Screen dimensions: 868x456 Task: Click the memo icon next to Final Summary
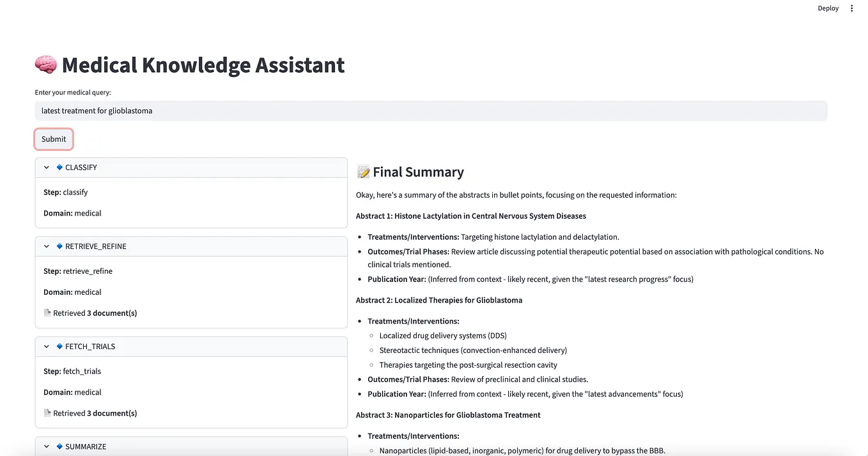click(362, 171)
